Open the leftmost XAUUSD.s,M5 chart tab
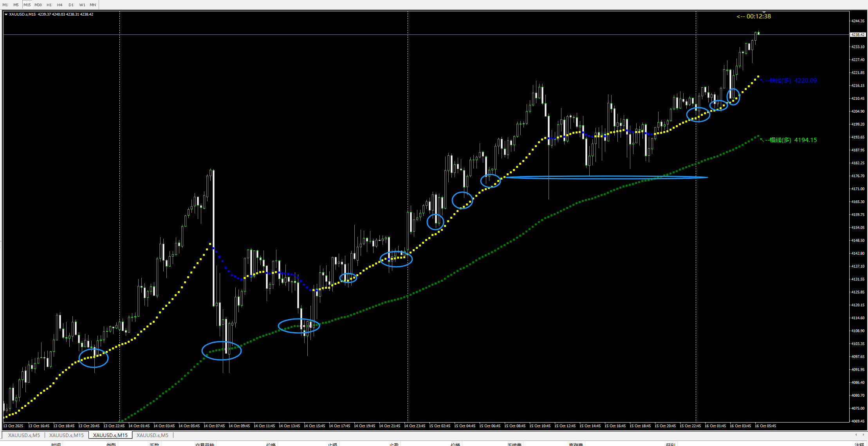Screen dimensions: 868x446 pyautogui.click(x=24, y=435)
